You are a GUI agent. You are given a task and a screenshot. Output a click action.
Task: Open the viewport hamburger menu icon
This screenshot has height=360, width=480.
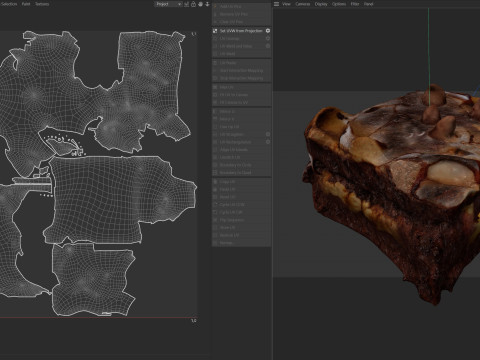[276, 4]
